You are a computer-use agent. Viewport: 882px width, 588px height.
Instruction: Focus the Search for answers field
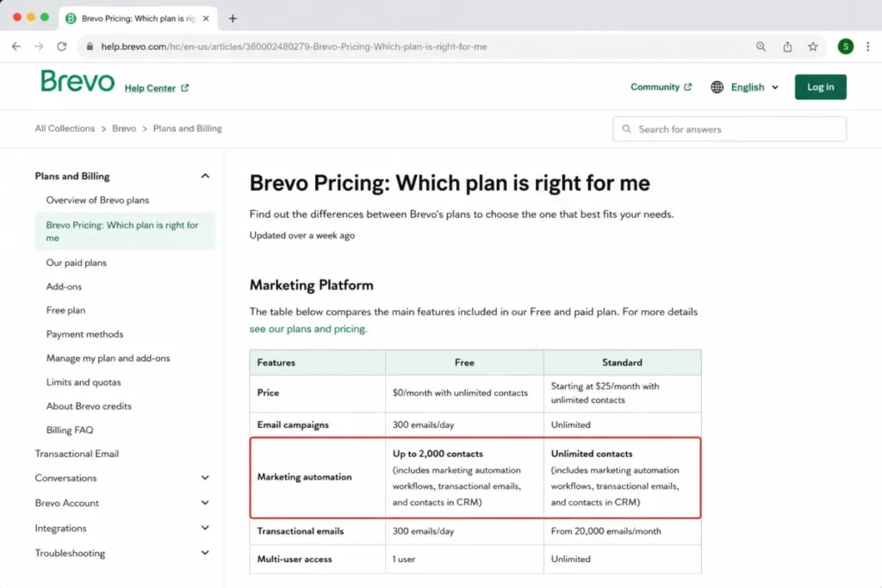click(x=730, y=129)
